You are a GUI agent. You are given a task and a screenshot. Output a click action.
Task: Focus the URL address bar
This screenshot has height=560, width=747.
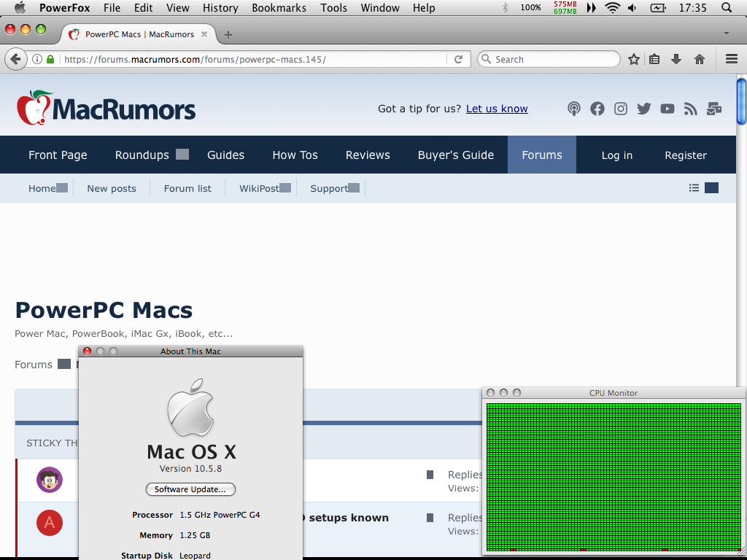pyautogui.click(x=252, y=60)
